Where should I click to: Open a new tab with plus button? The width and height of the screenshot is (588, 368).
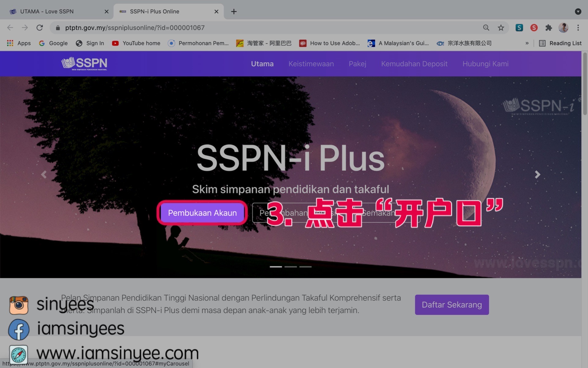[x=234, y=11]
